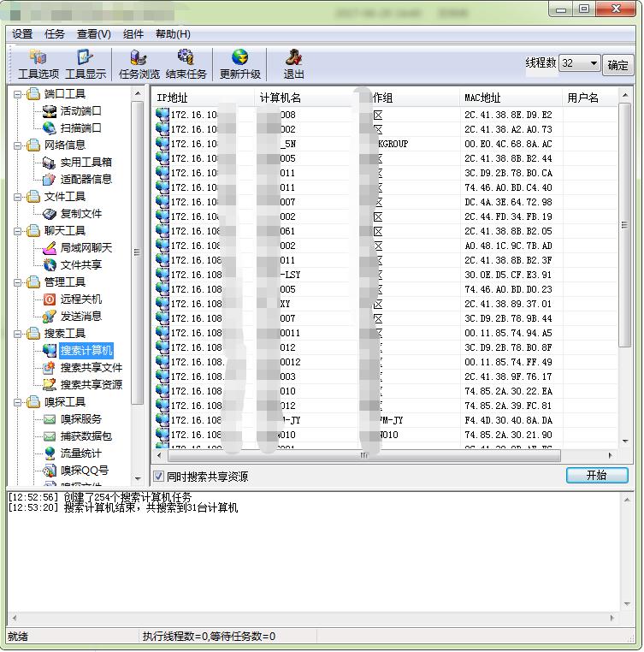This screenshot has height=652, width=644.
Task: Open the 设置 menu
Action: point(22,34)
